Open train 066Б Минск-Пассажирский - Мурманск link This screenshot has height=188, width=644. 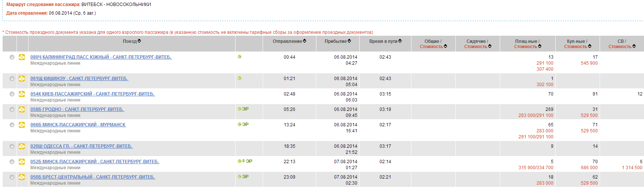coord(78,125)
